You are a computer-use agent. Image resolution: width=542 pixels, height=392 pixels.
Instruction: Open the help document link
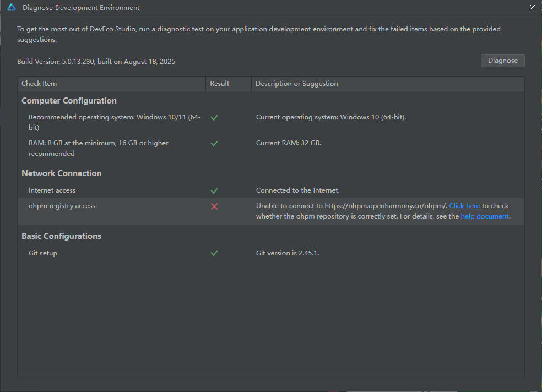485,216
